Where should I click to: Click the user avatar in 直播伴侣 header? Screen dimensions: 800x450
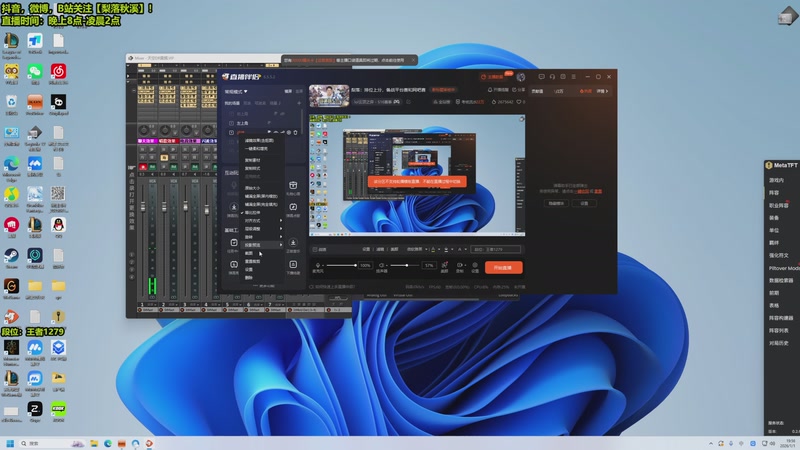pyautogui.click(x=520, y=77)
